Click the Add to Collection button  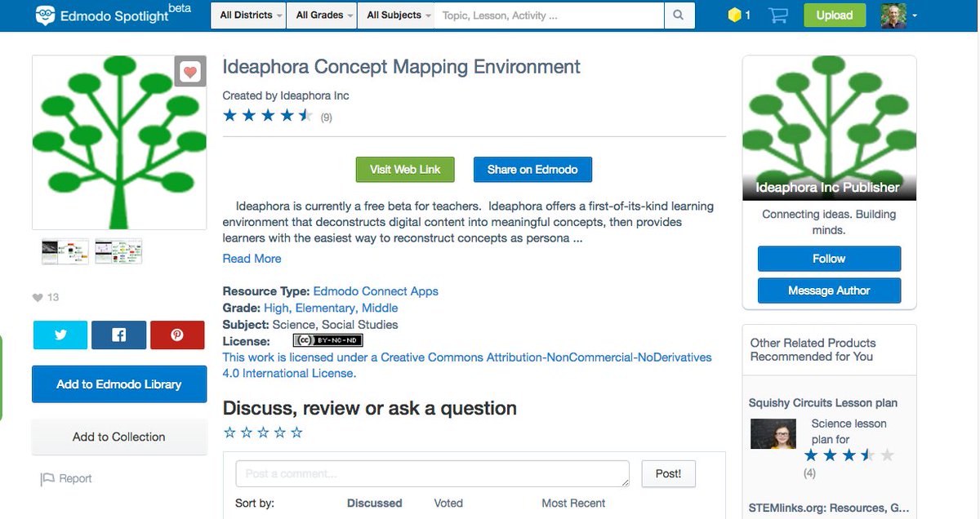click(119, 437)
